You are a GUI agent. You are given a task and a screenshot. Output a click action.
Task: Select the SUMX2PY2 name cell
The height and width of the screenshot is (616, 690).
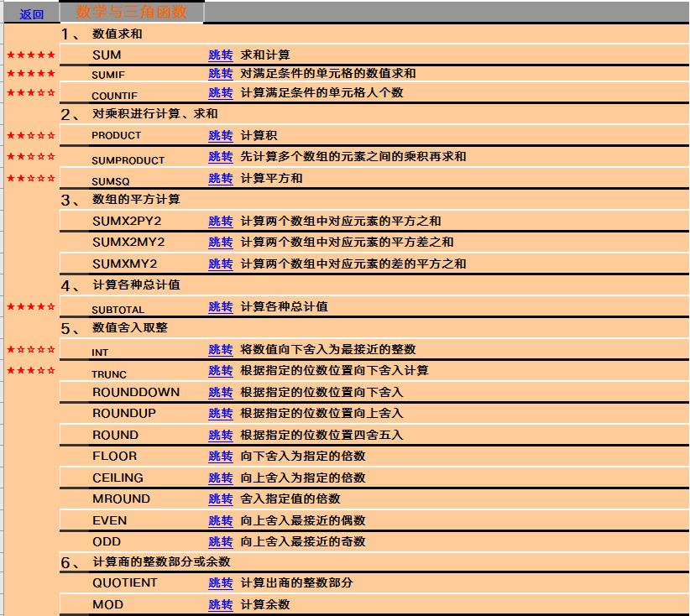[127, 221]
